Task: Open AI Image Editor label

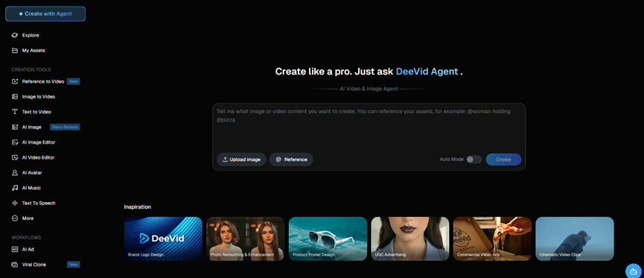Action: pyautogui.click(x=39, y=142)
